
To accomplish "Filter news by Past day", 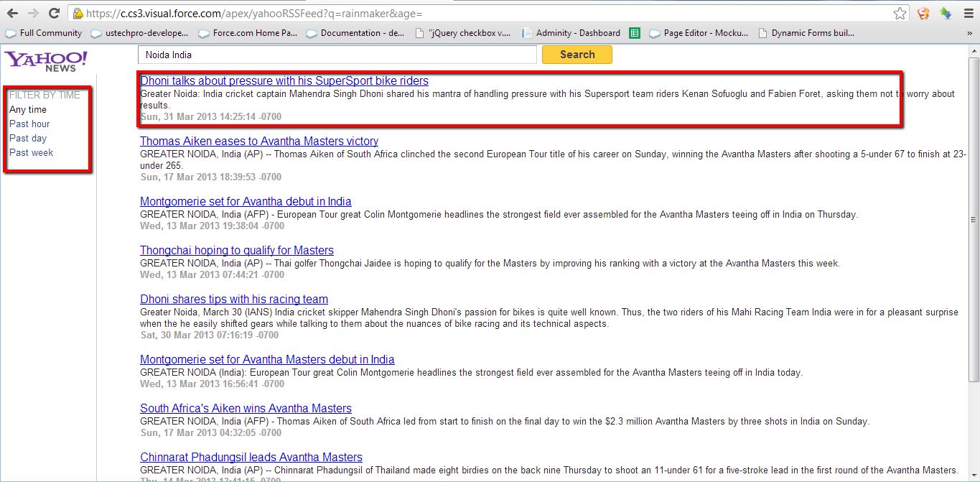I will point(28,139).
